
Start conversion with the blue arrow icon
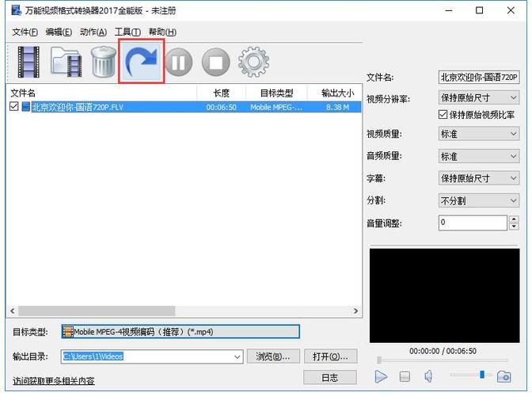142,61
